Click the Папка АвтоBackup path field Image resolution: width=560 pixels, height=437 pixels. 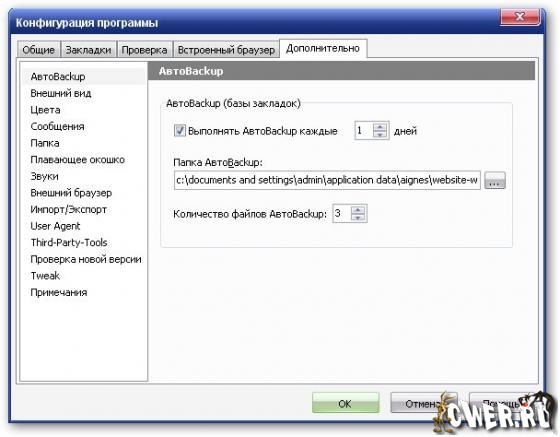327,180
